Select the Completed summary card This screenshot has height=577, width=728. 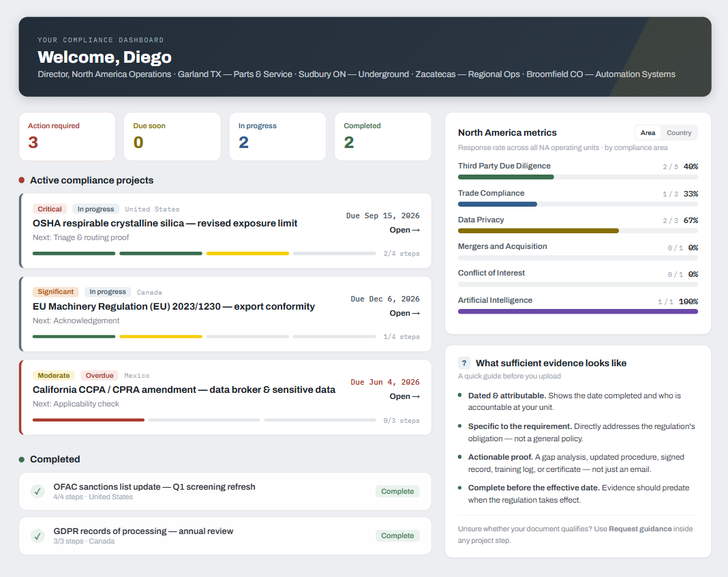[383, 136]
